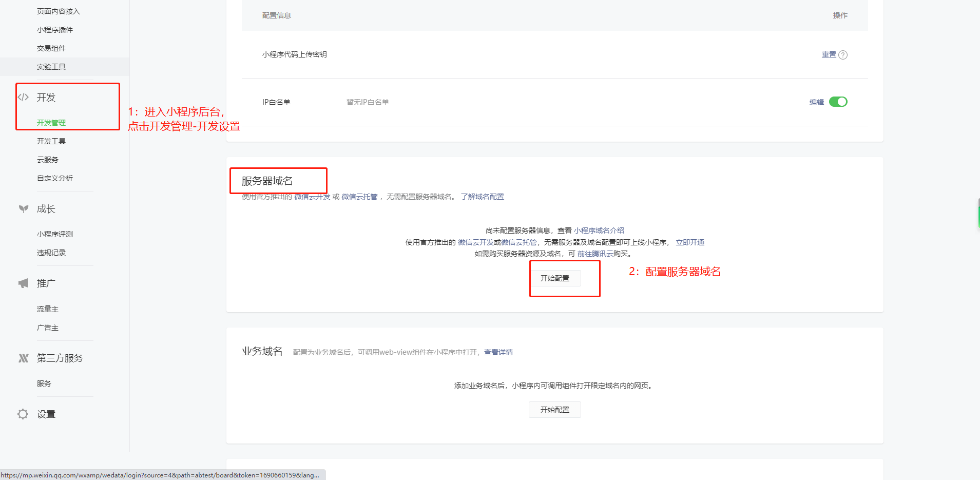
Task: Open the 了解域名配置 link
Action: point(482,197)
